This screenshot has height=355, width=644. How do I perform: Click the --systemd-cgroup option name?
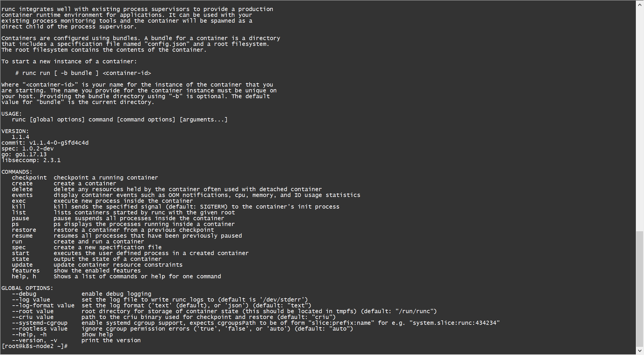[x=40, y=323]
